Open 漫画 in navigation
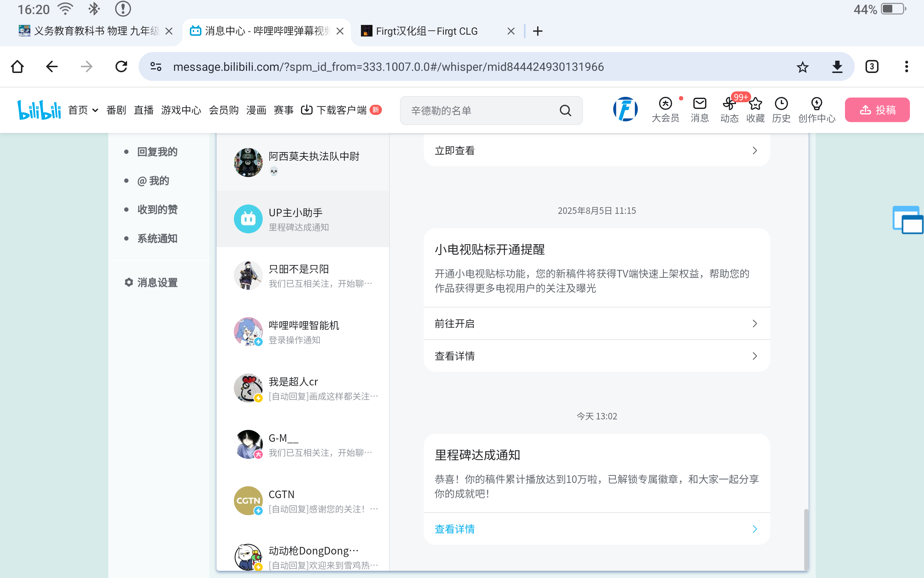Screen dimensions: 924x578 256,110
